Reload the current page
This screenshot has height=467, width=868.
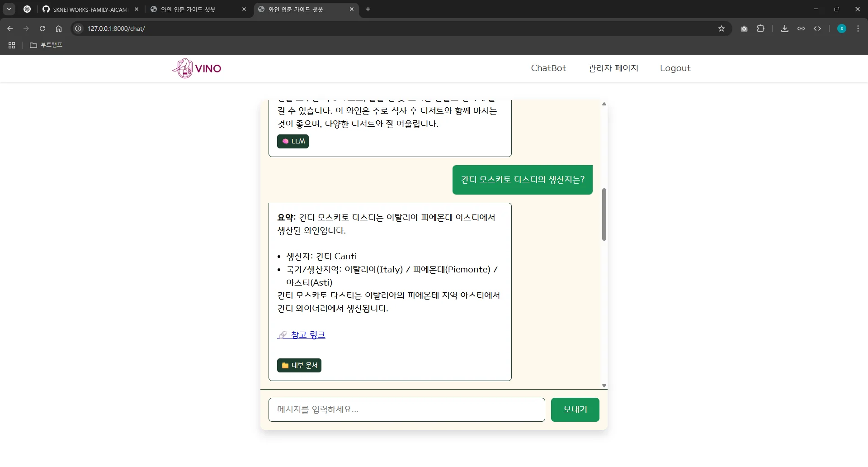point(42,29)
